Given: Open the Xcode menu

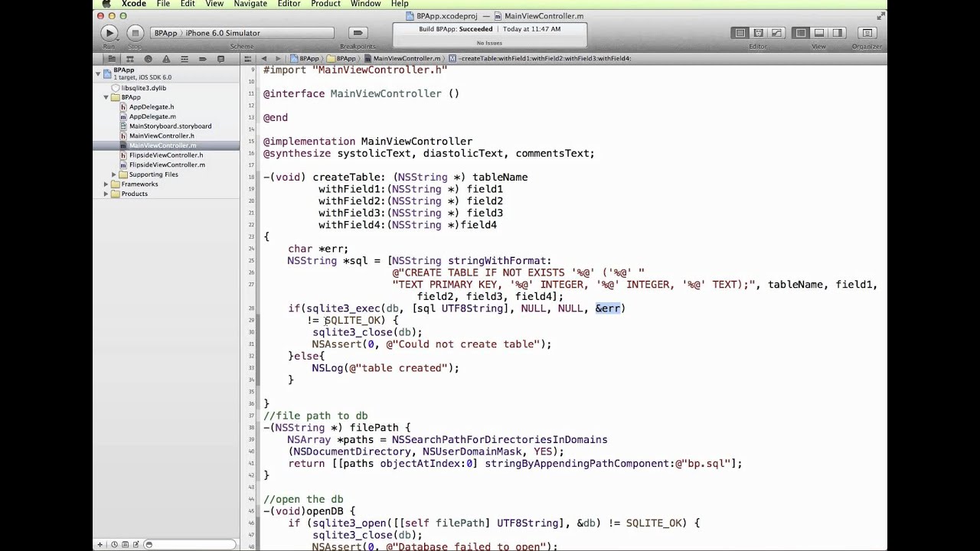Looking at the screenshot, I should coord(133,4).
